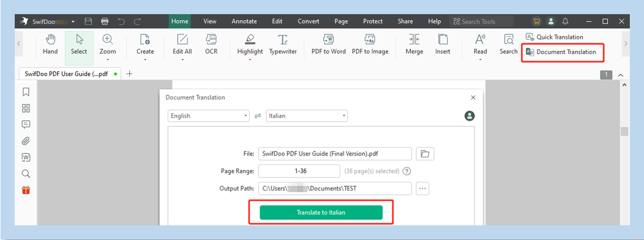
Task: Click the Create PDF icon
Action: click(x=146, y=39)
